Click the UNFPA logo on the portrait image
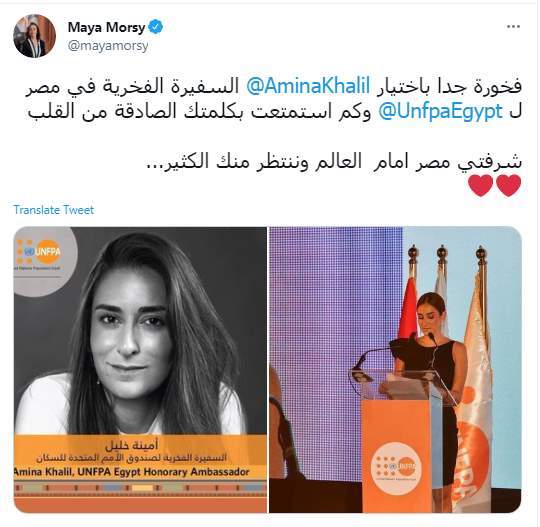540x527 pixels. (x=40, y=254)
